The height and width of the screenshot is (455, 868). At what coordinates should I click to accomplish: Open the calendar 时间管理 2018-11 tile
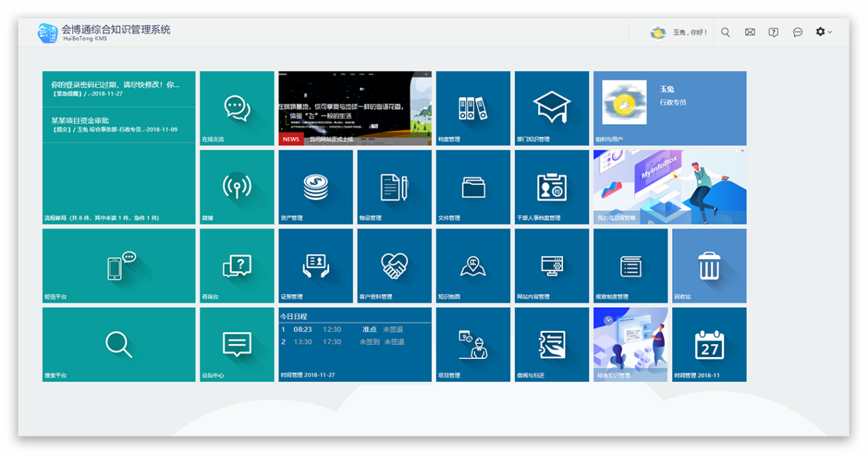click(709, 344)
